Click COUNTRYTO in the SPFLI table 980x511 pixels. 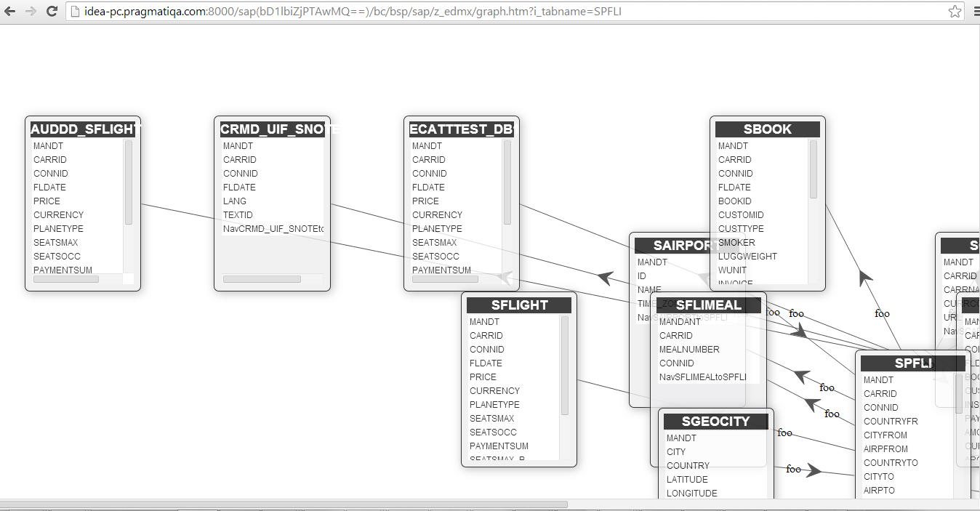coord(891,463)
